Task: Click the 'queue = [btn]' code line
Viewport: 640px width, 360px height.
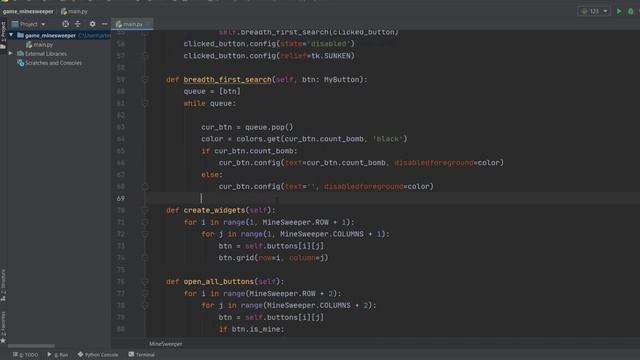Action: coord(212,91)
